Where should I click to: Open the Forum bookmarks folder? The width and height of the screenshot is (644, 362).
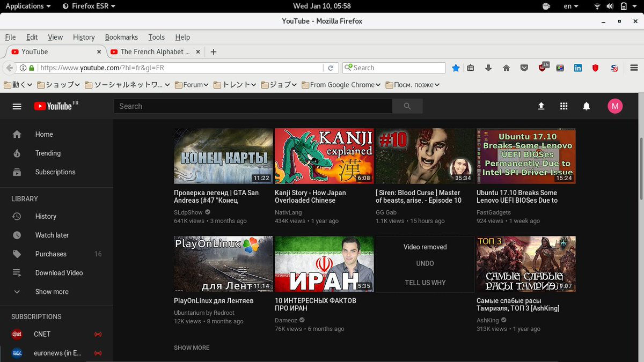pyautogui.click(x=192, y=85)
